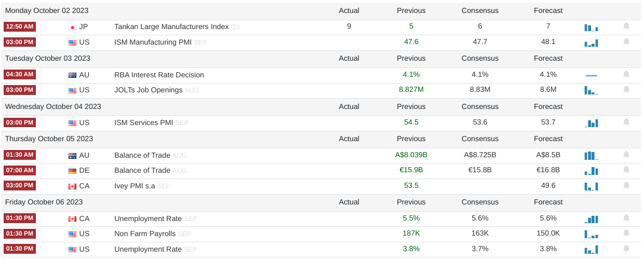The width and height of the screenshot is (644, 261).
Task: Click the Japan flag icon
Action: click(72, 27)
